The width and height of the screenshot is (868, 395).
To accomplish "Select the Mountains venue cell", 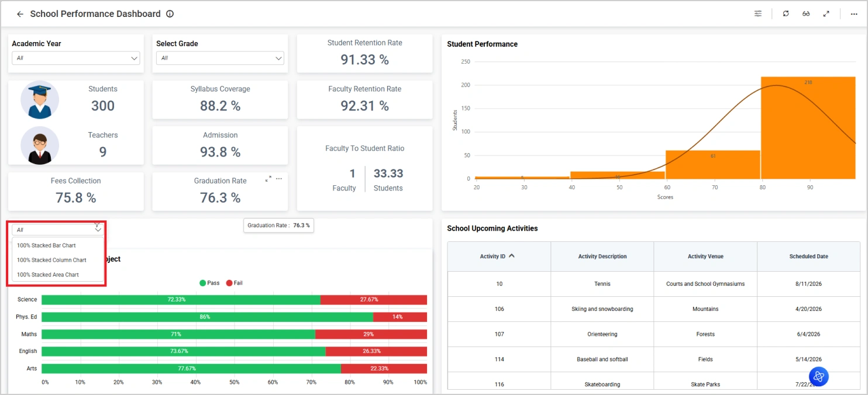I will pyautogui.click(x=705, y=309).
